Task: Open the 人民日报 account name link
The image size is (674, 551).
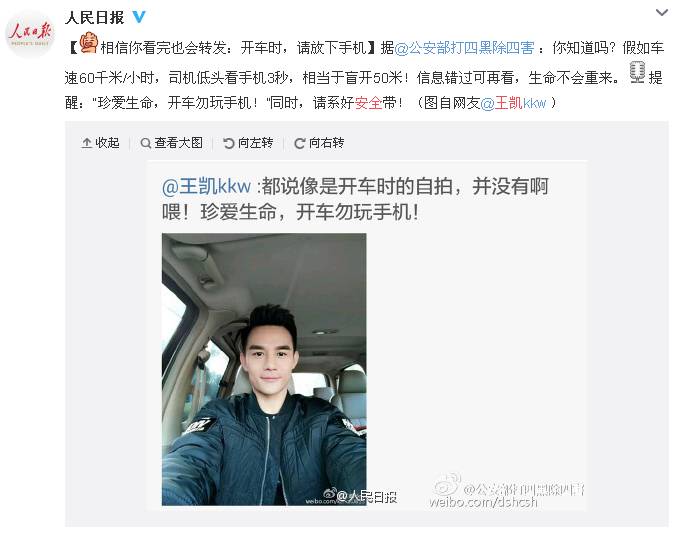Action: (x=95, y=18)
